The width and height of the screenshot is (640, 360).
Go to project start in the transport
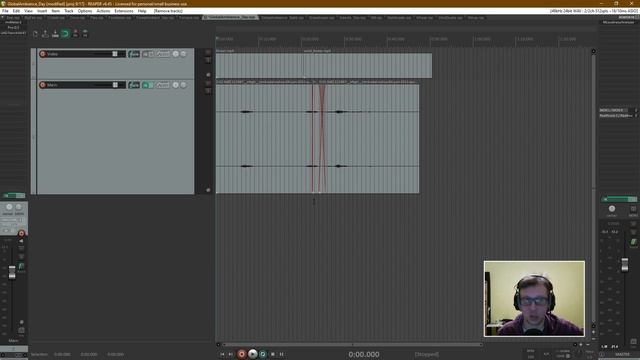tap(222, 354)
